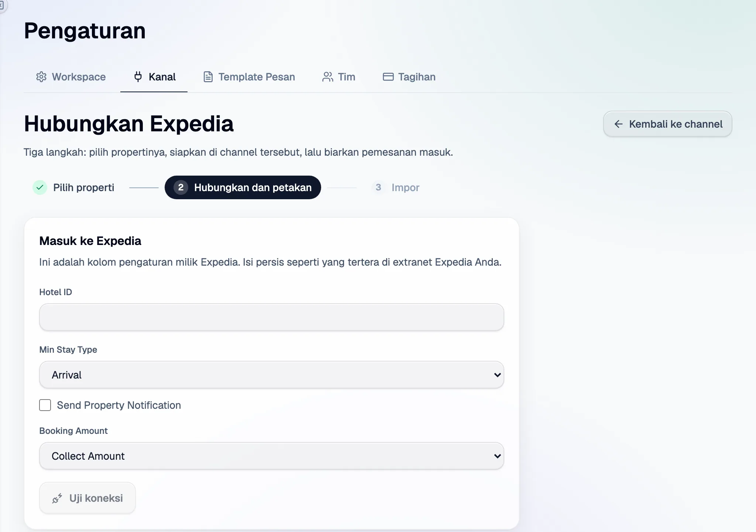Click the Booking Amount label
This screenshot has height=532, width=756.
tap(73, 431)
